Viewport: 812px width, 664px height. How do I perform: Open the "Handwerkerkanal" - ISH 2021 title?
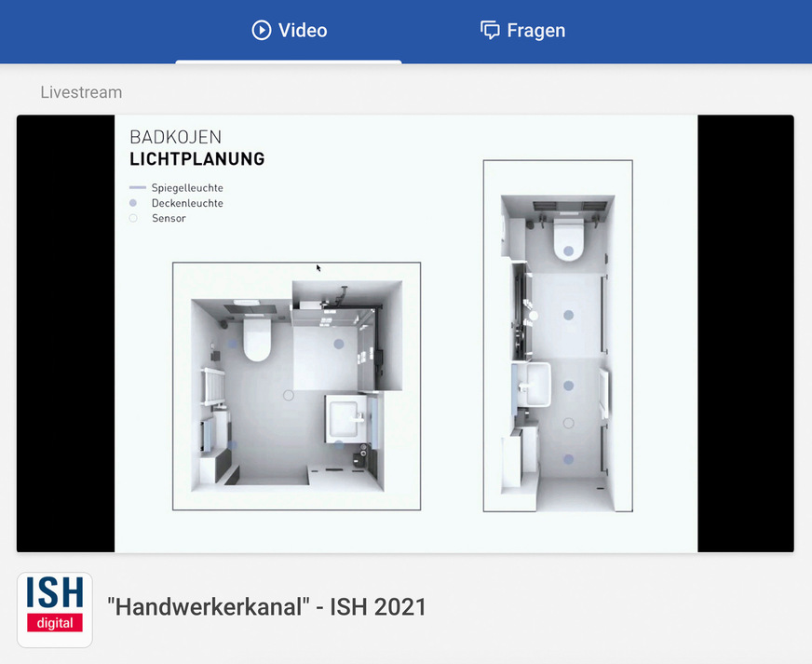coord(266,608)
